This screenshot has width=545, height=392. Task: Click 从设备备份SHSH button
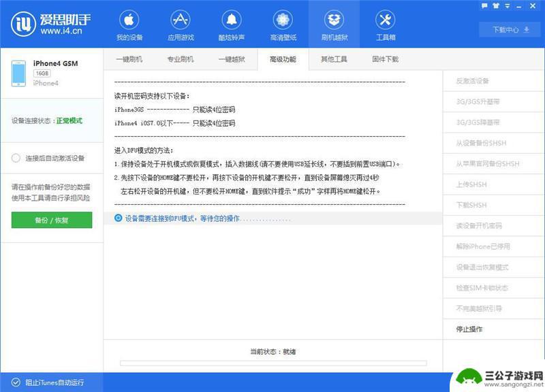coord(493,143)
